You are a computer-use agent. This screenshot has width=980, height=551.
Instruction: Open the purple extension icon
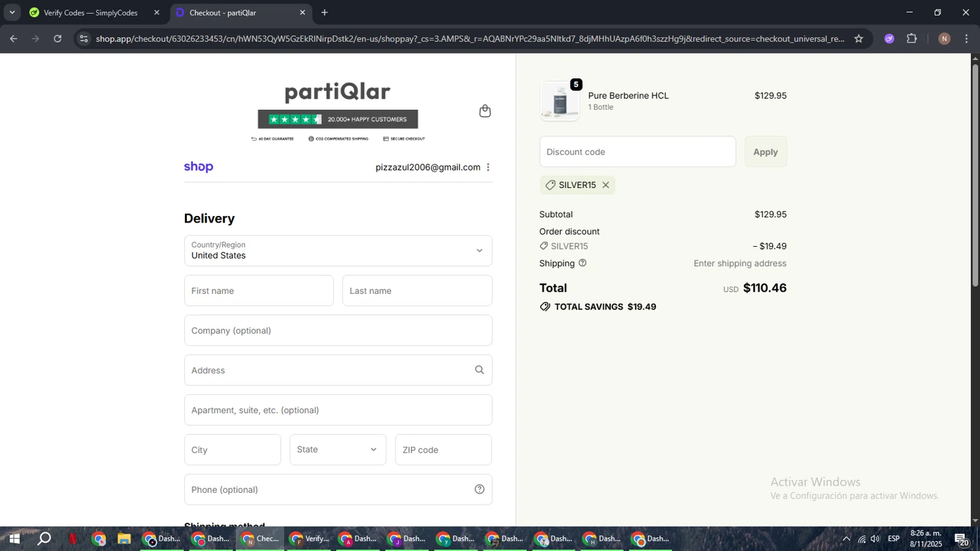[889, 39]
